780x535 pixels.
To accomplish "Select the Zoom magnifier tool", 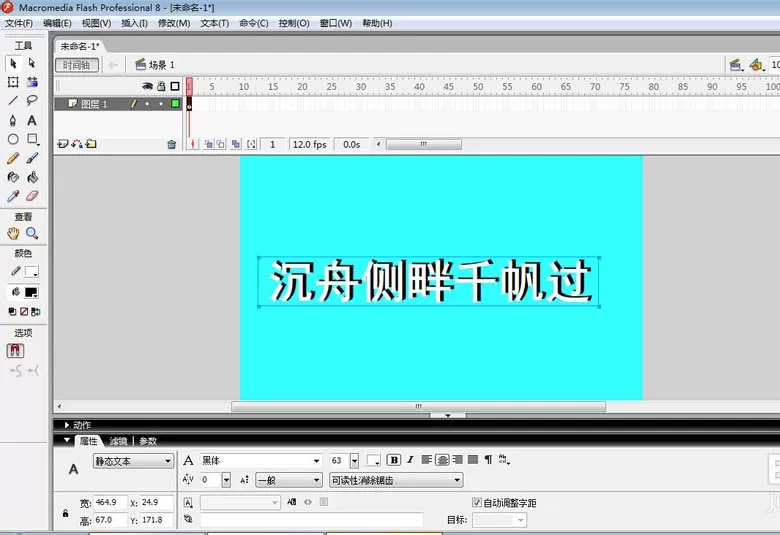I will 32,233.
